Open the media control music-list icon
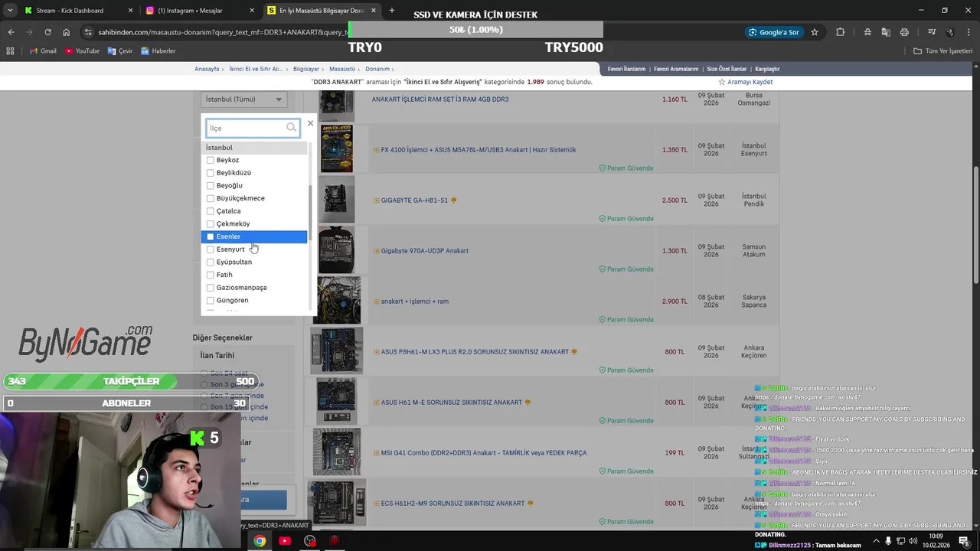Viewport: 980px width, 551px height. [x=932, y=32]
